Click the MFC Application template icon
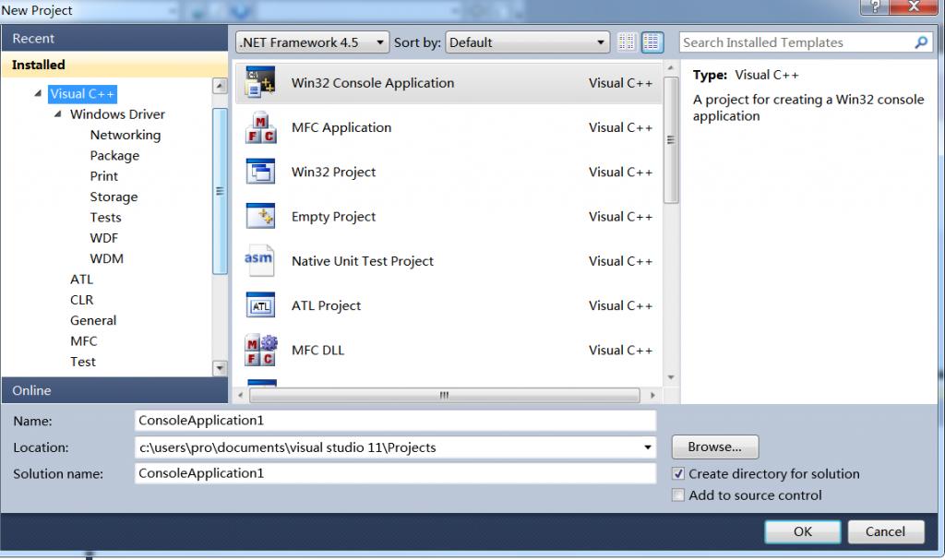Screen dimensions: 945x560 pos(260,128)
